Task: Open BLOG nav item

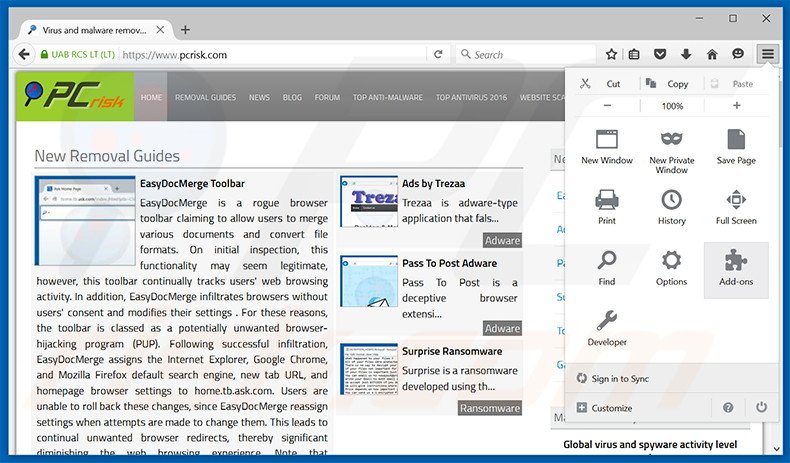Action: (292, 97)
